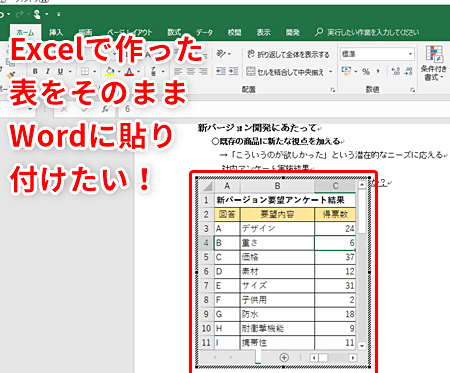Image resolution: width=450 pixels, height=373 pixels.
Task: Open the データ tab
Action: tap(204, 32)
